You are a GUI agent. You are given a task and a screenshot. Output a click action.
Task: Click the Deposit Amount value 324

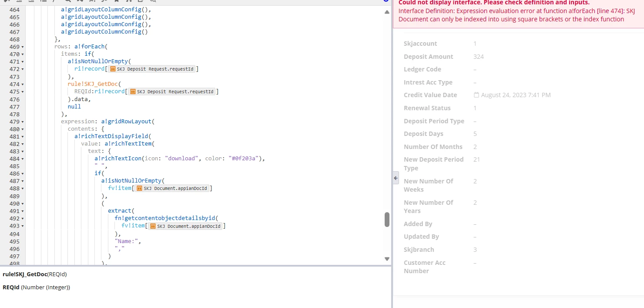(x=479, y=57)
